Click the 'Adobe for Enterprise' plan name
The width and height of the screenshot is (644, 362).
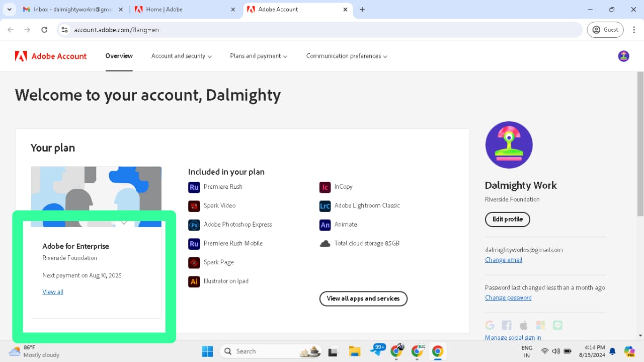76,246
